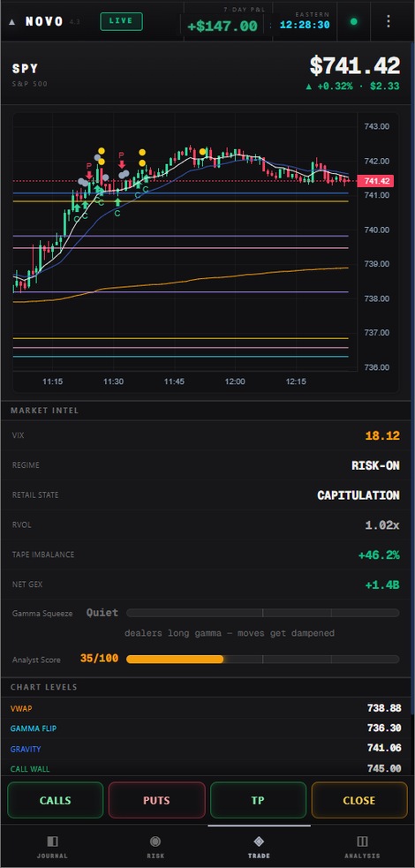
Task: Select the CALL WALL level label
Action: [30, 769]
